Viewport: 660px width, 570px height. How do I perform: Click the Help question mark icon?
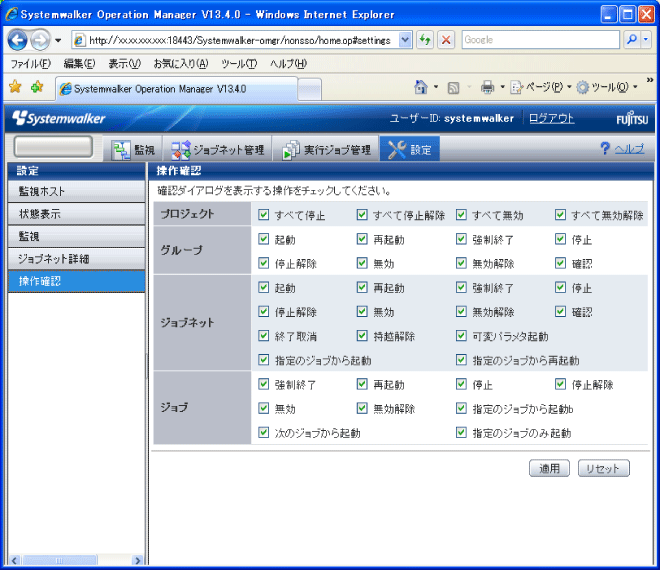pyautogui.click(x=604, y=148)
